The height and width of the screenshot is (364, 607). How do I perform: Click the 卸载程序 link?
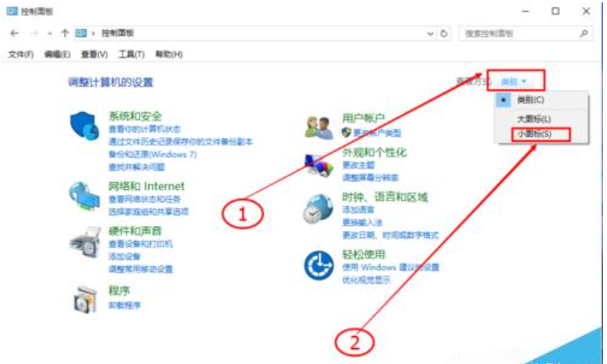(x=124, y=305)
